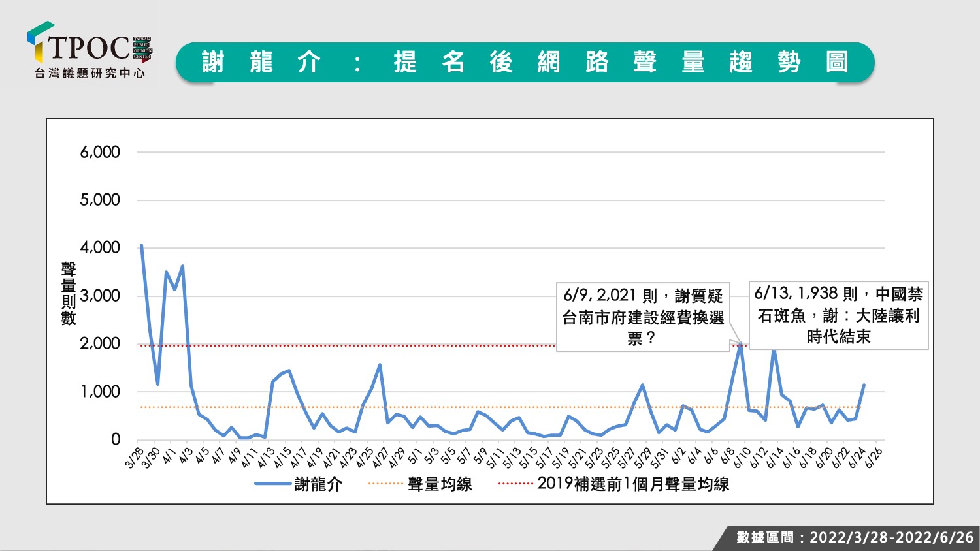Click the red dotted 2019 average line
980x551 pixels.
pos(346,345)
